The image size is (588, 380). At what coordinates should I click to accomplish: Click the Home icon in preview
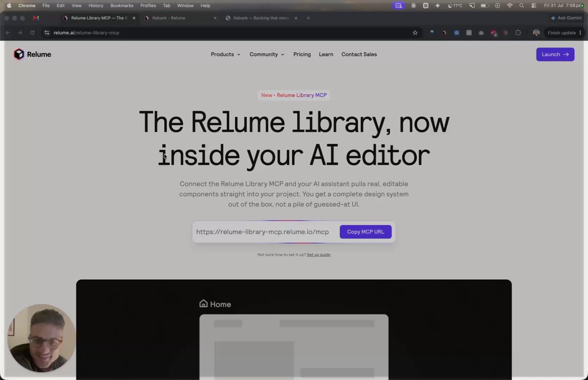pos(203,303)
